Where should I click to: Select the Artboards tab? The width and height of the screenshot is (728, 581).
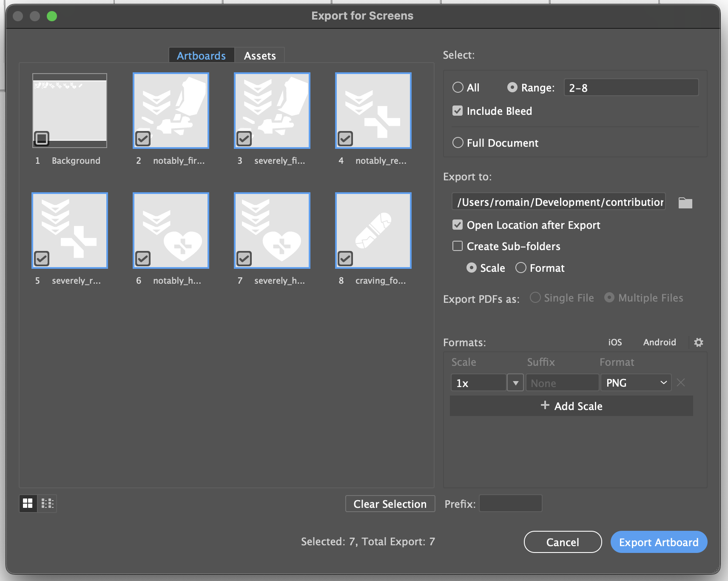coord(202,56)
